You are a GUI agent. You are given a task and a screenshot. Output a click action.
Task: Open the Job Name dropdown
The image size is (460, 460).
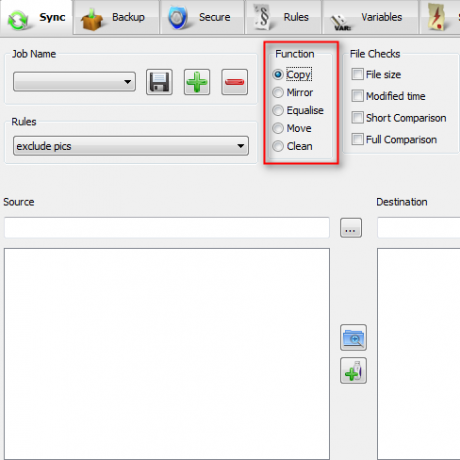tap(74, 82)
